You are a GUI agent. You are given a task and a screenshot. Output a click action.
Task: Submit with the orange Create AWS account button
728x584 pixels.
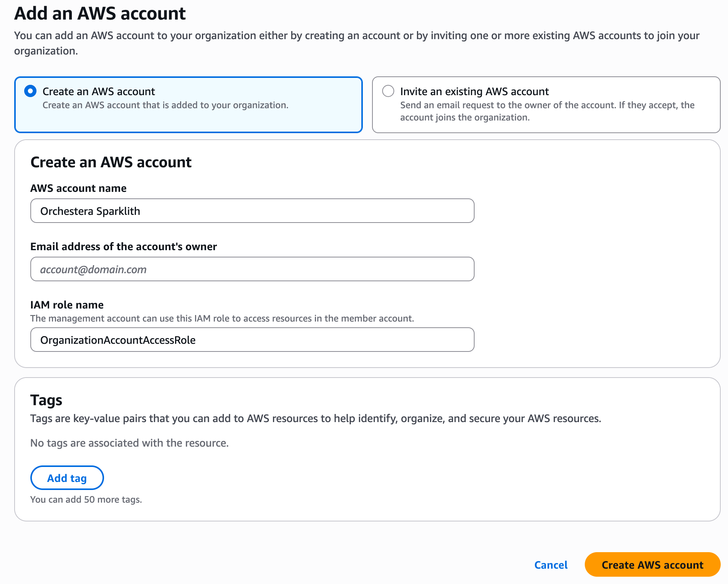coord(652,565)
